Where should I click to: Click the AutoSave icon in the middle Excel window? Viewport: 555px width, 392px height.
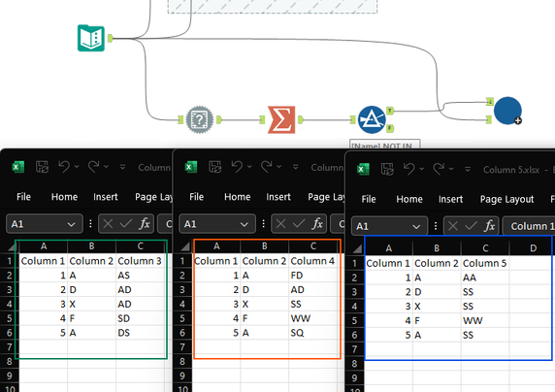[214, 167]
